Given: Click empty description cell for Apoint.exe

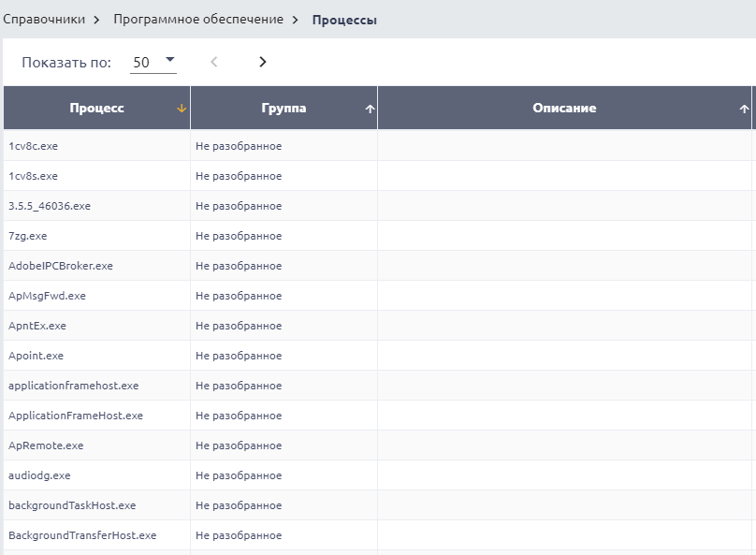Looking at the screenshot, I should click(x=564, y=356).
